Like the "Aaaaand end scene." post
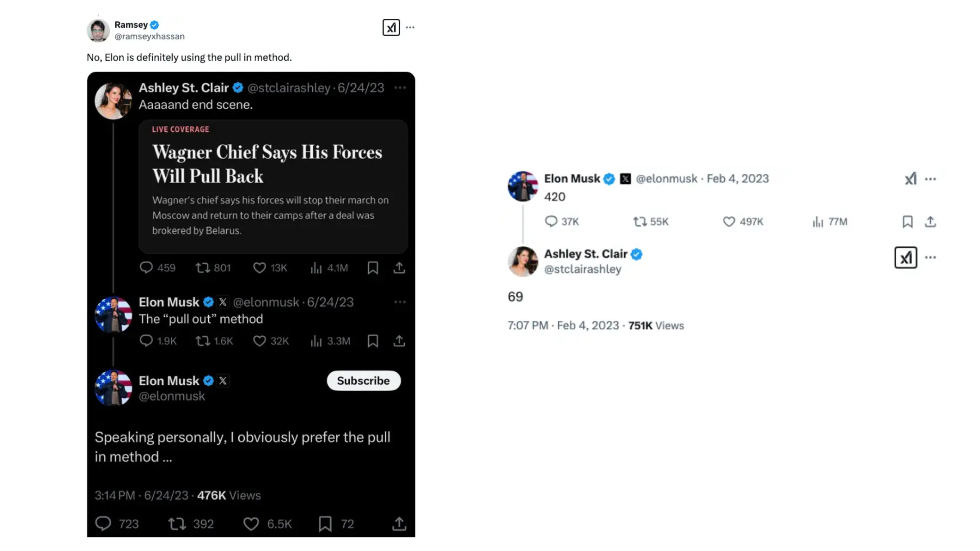Viewport: 980px width, 551px height. [x=259, y=268]
